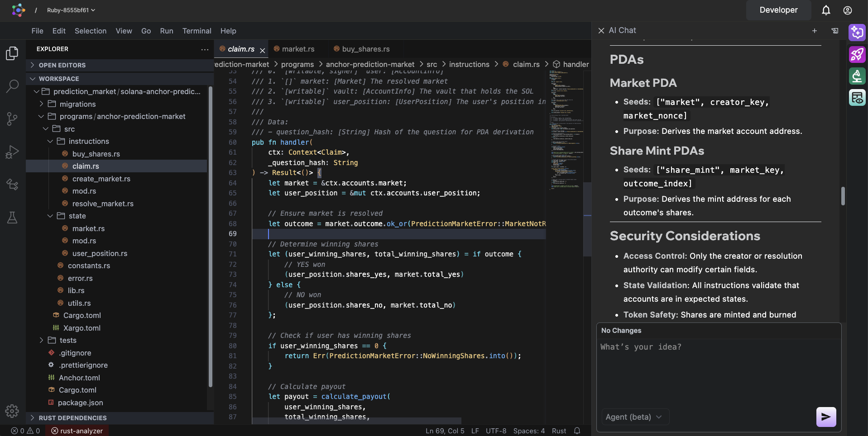Start new AI chat with plus icon
The width and height of the screenshot is (868, 436).
(814, 31)
